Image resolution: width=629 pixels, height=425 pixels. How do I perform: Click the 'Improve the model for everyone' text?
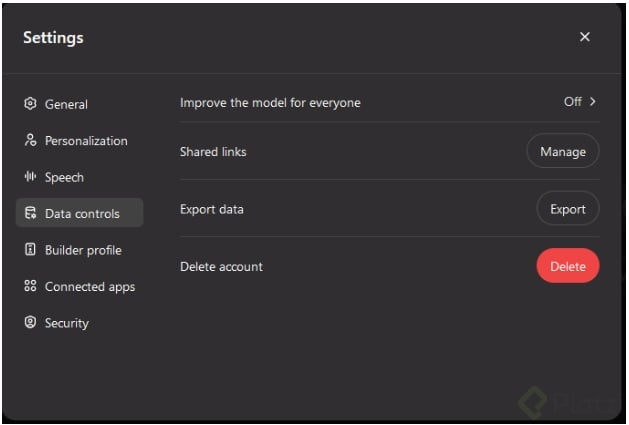pyautogui.click(x=270, y=103)
